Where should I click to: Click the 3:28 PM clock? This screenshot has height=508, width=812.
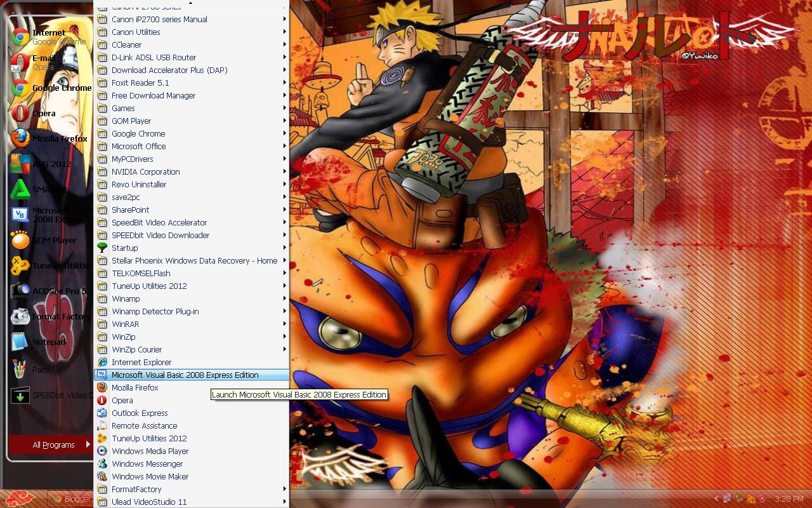[x=789, y=498]
